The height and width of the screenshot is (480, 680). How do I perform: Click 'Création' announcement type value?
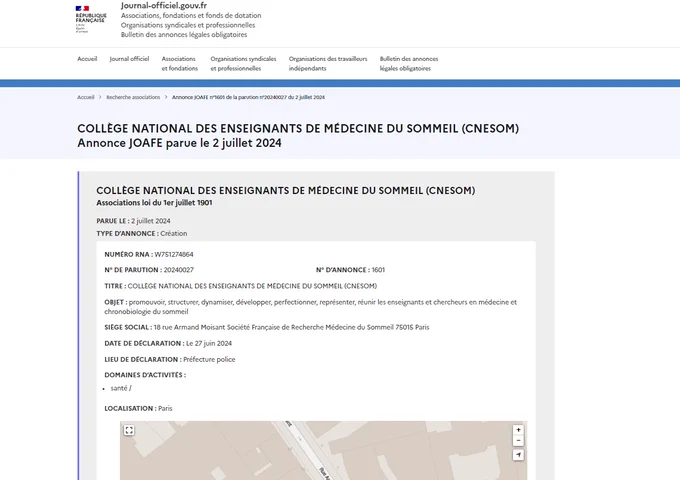174,233
